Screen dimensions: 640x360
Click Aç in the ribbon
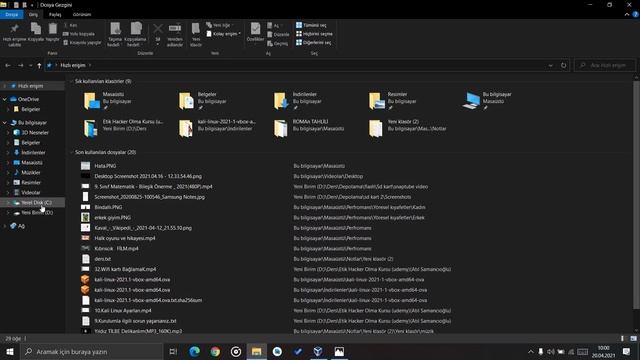click(274, 25)
